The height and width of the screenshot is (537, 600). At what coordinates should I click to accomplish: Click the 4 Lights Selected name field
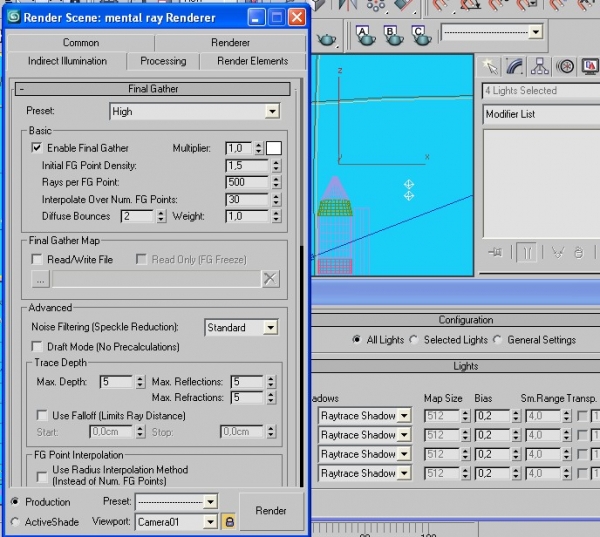click(x=541, y=91)
